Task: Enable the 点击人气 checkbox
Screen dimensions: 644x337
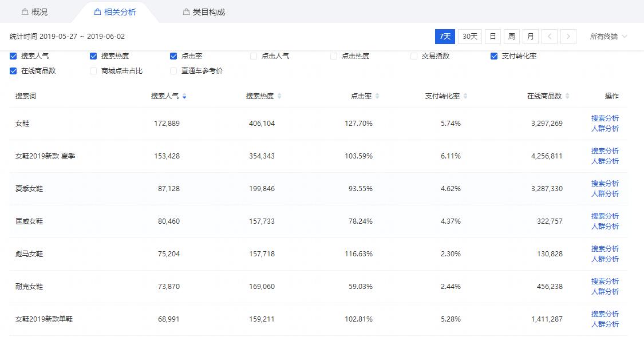Action: point(254,56)
